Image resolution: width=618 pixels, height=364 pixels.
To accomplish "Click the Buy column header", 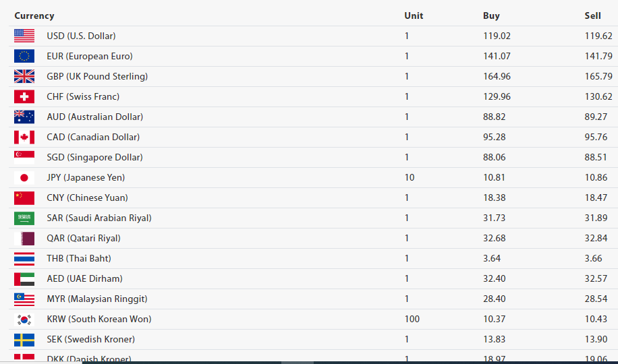I will (491, 16).
